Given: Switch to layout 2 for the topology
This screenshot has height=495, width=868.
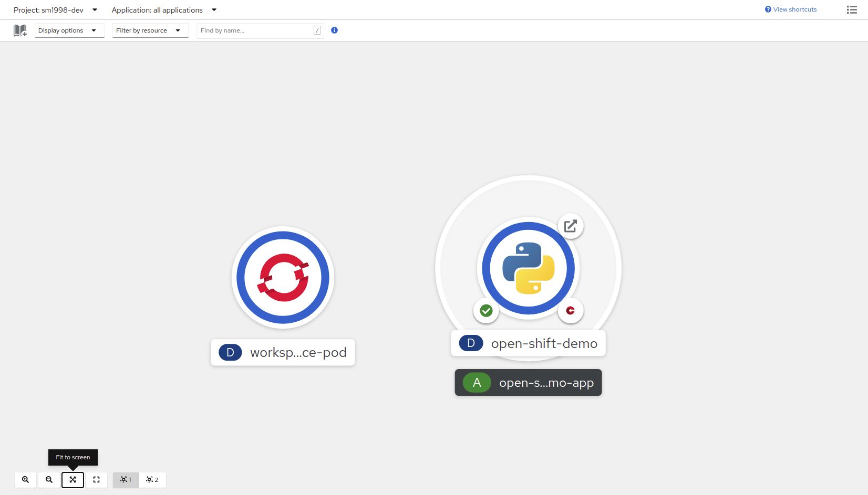Looking at the screenshot, I should coord(152,480).
